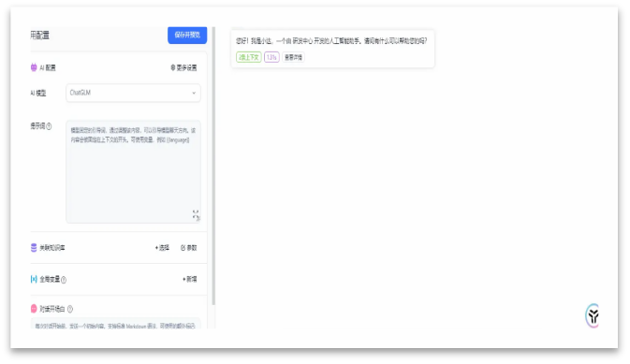The image size is (630, 364).
Task: Click the assistant greeting message text
Action: (331, 40)
